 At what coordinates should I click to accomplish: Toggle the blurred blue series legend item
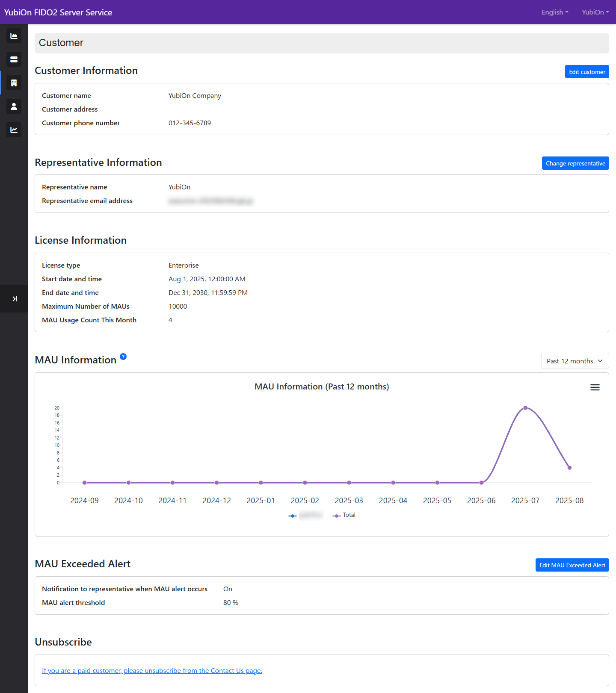(305, 515)
